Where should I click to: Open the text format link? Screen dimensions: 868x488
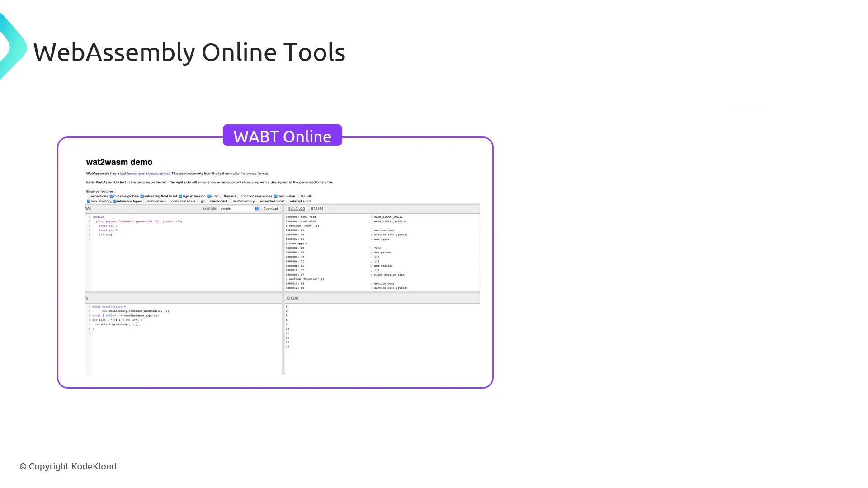(129, 174)
